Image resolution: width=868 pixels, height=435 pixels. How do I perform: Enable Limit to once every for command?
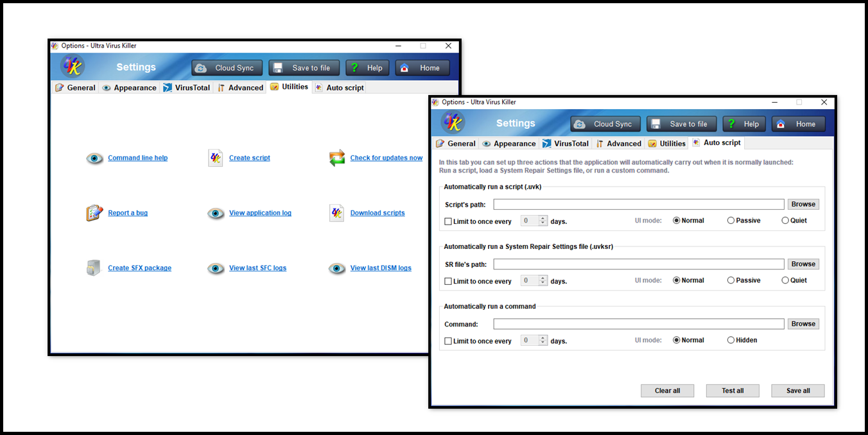pos(478,341)
